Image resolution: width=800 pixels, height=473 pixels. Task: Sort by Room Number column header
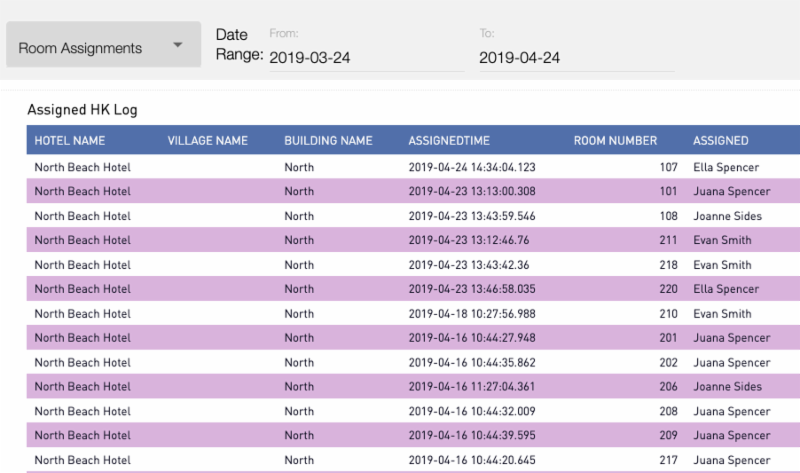coord(615,141)
